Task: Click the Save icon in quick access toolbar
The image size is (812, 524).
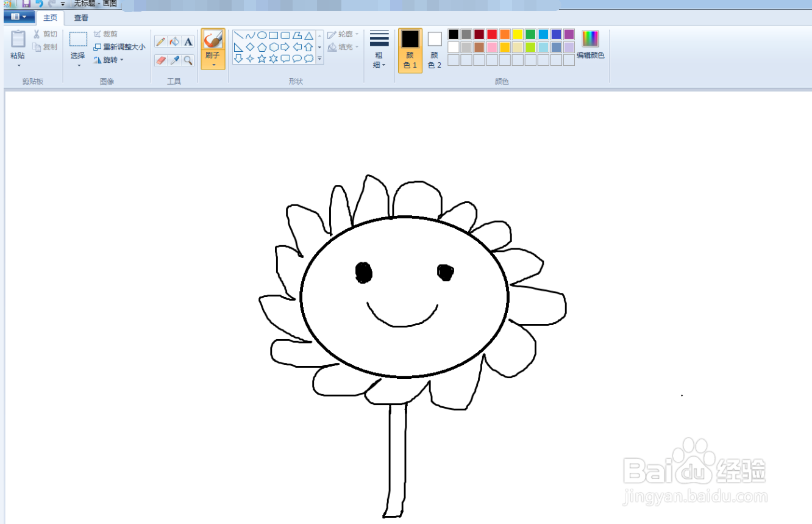Action: coord(26,4)
